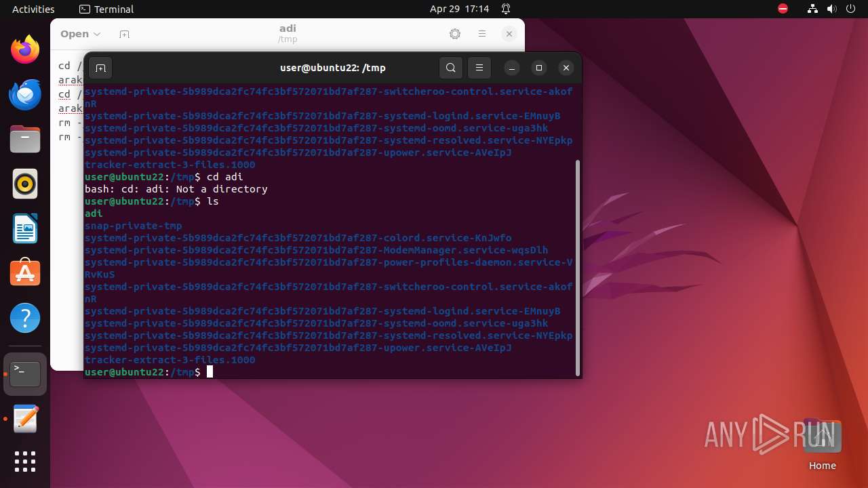This screenshot has width=868, height=488.
Task: Click the last 'tracker-extract-3-files.1000' entry
Action: point(170,360)
